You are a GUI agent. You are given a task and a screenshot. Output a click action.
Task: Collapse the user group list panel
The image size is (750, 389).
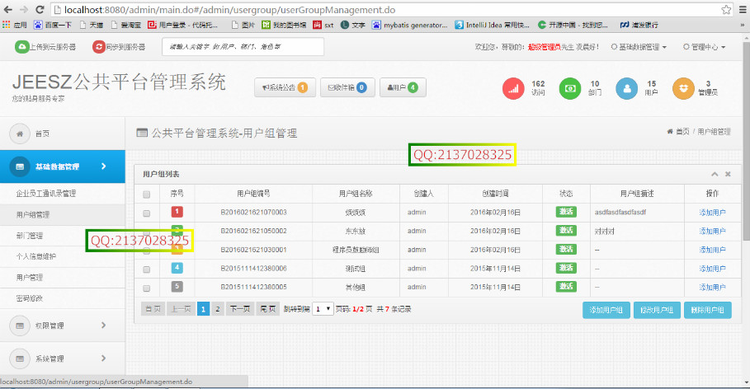click(714, 174)
